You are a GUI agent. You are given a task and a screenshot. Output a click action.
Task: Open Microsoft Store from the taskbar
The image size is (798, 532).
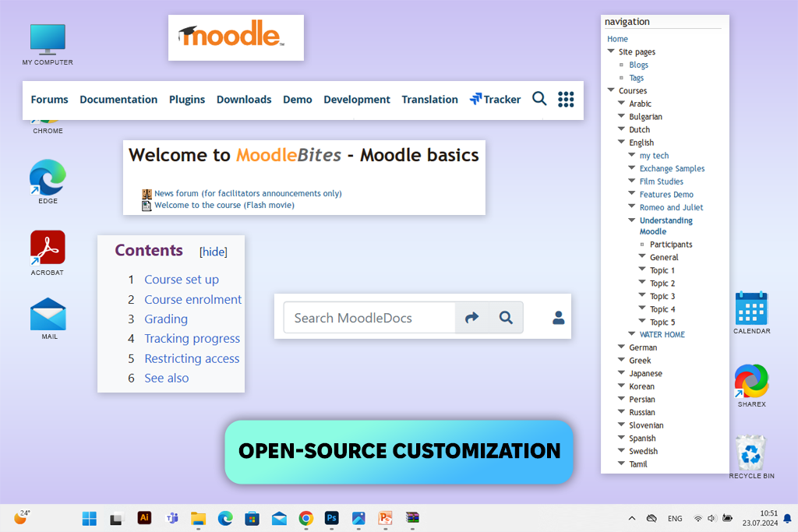coord(252,518)
